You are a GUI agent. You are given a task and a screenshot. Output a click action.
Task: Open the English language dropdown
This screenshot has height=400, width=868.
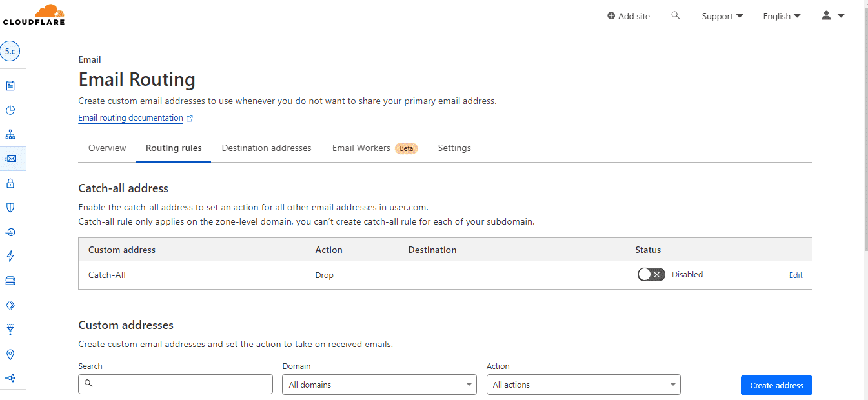pos(782,16)
